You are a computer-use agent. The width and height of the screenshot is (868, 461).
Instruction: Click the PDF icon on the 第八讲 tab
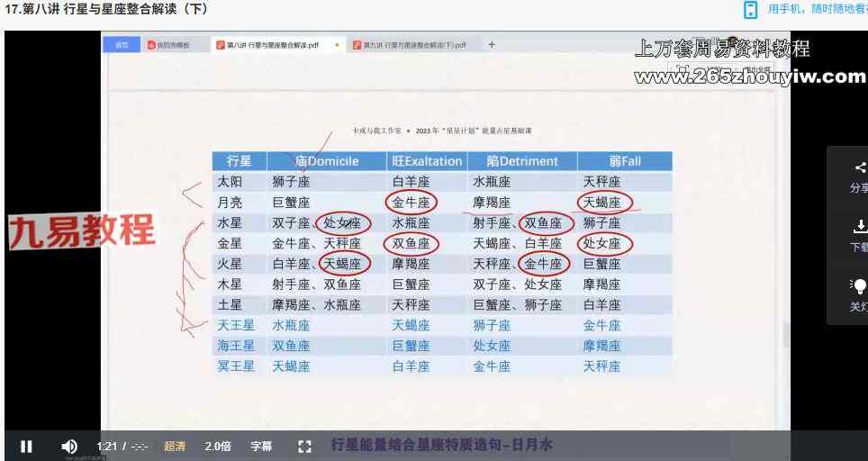click(x=220, y=45)
